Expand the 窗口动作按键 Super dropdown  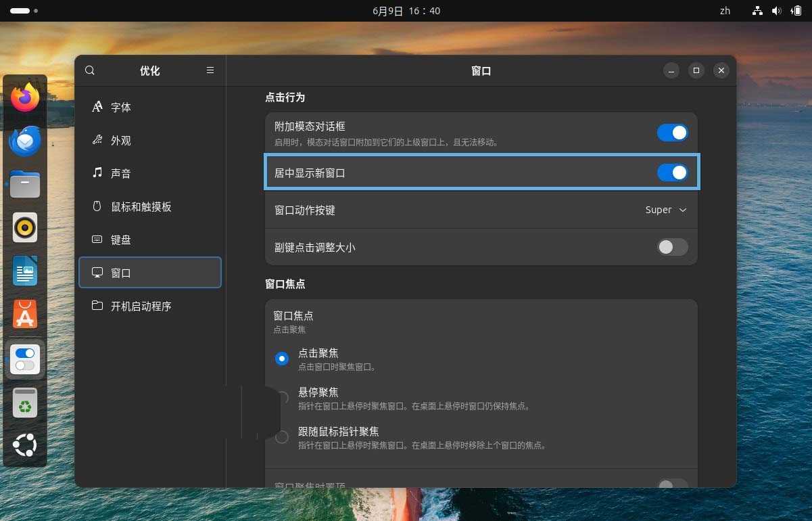point(666,210)
